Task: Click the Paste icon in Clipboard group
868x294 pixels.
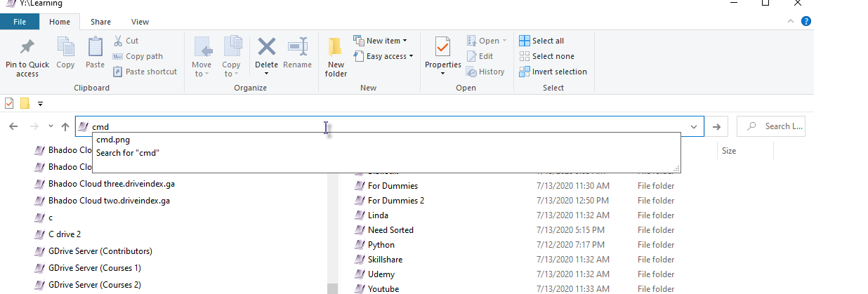Action: click(x=95, y=48)
